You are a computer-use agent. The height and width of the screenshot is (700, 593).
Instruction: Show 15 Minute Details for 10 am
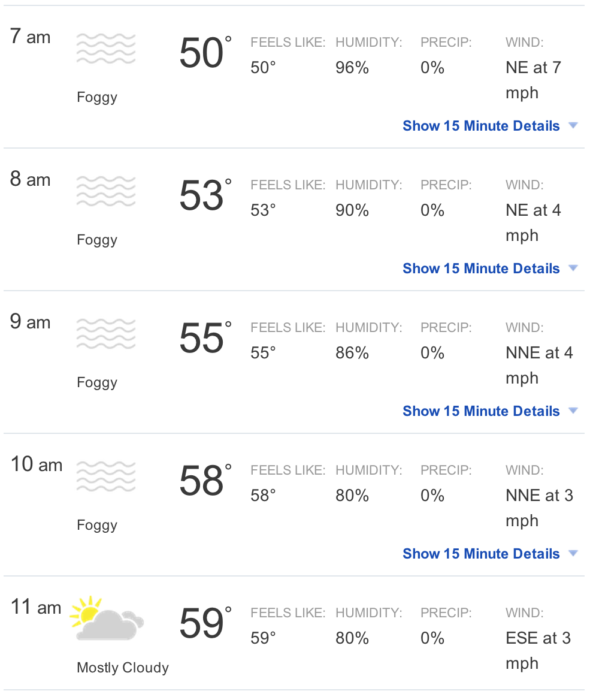point(481,554)
